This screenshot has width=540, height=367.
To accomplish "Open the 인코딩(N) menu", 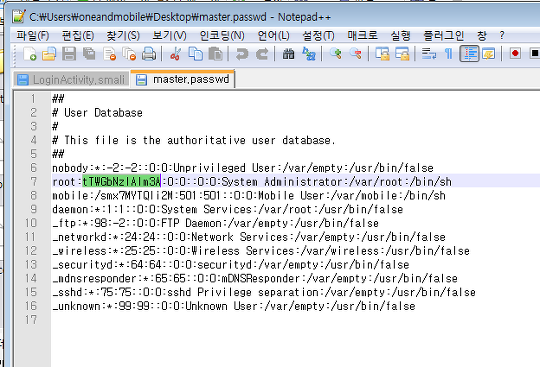I will (222, 35).
